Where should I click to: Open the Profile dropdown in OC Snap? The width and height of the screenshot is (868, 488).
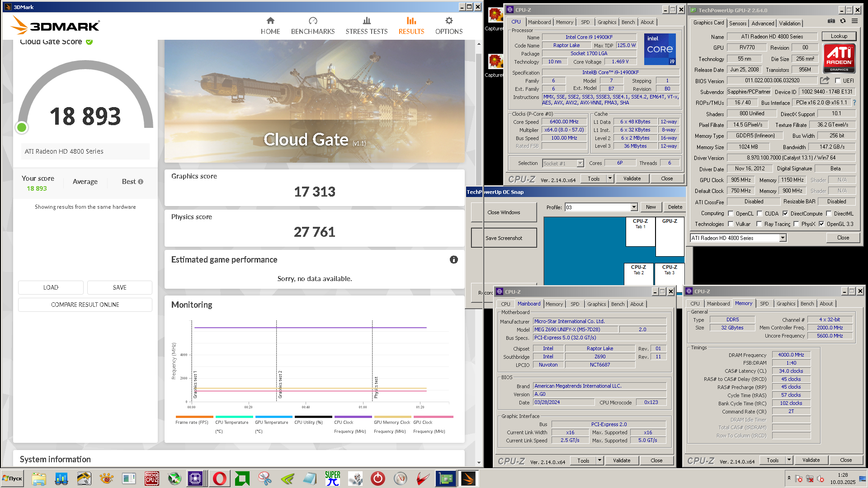tap(634, 207)
